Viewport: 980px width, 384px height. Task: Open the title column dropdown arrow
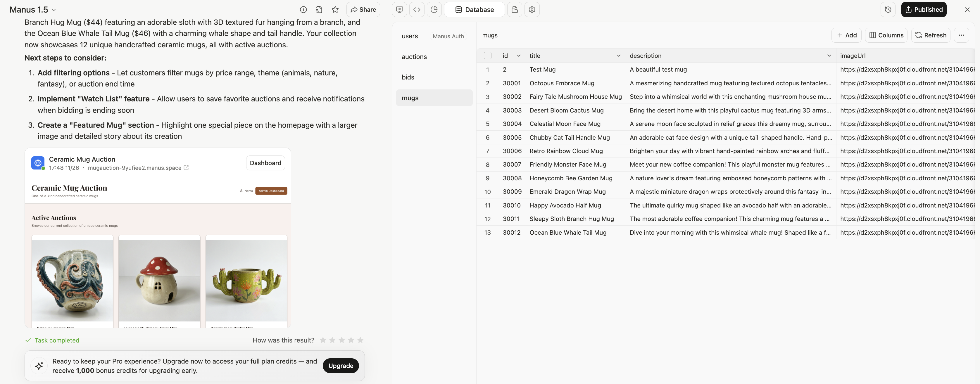click(x=619, y=56)
